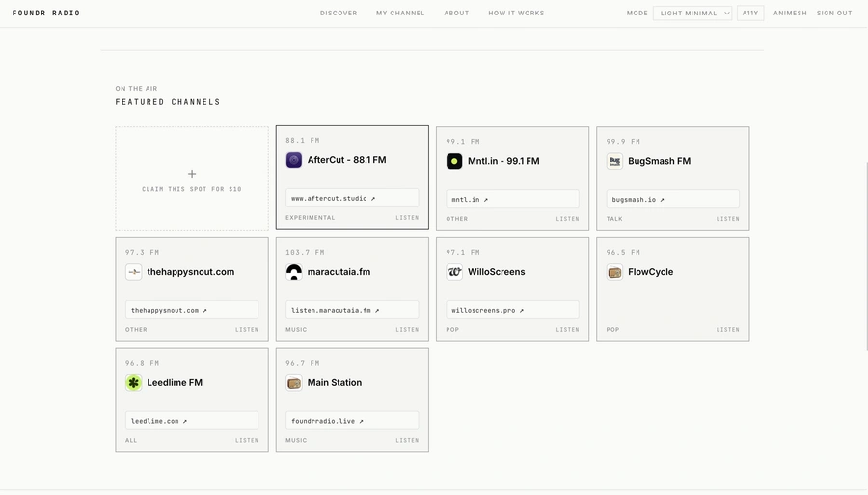868x495 pixels.
Task: Click the Featured Channels heading
Action: [168, 102]
